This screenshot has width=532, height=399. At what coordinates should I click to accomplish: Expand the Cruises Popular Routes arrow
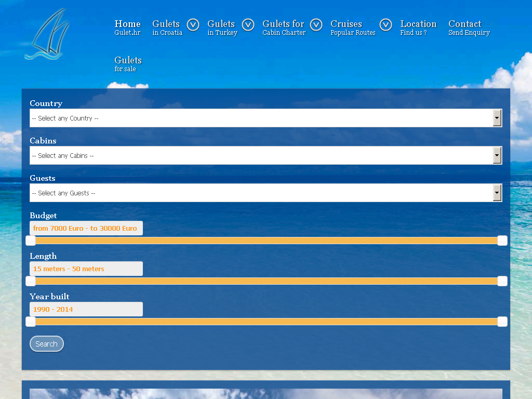[386, 25]
